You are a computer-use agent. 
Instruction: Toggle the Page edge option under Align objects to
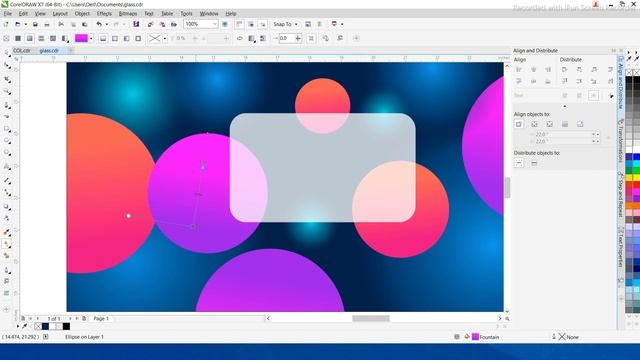tap(534, 124)
